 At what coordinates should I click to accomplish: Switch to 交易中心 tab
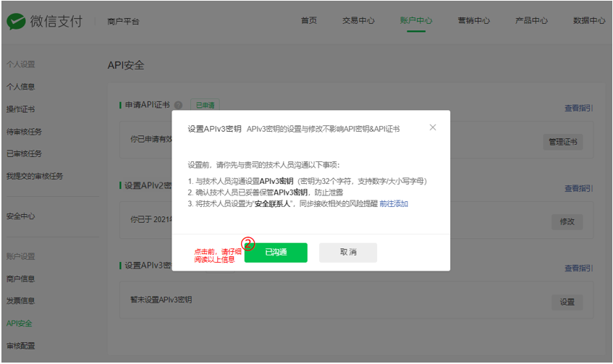tap(358, 21)
